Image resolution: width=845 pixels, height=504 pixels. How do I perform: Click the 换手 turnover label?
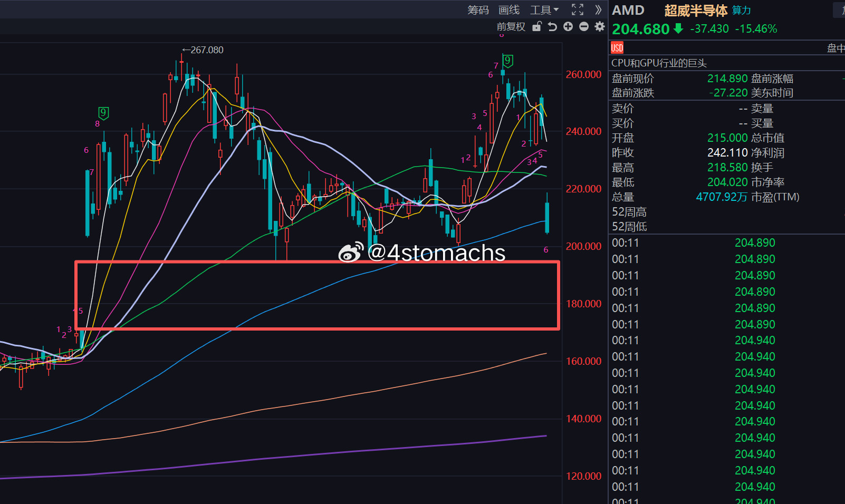coord(762,168)
